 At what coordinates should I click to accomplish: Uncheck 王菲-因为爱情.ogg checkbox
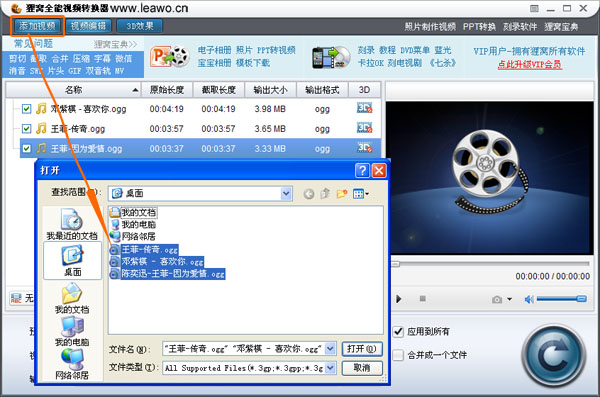pos(26,148)
